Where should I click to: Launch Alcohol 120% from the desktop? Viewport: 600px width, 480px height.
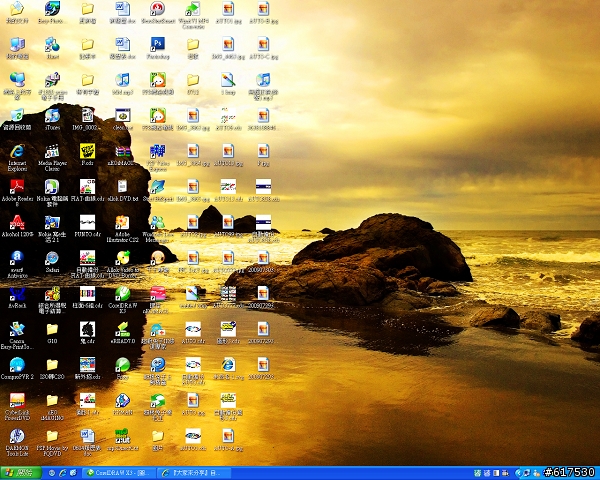pos(17,222)
